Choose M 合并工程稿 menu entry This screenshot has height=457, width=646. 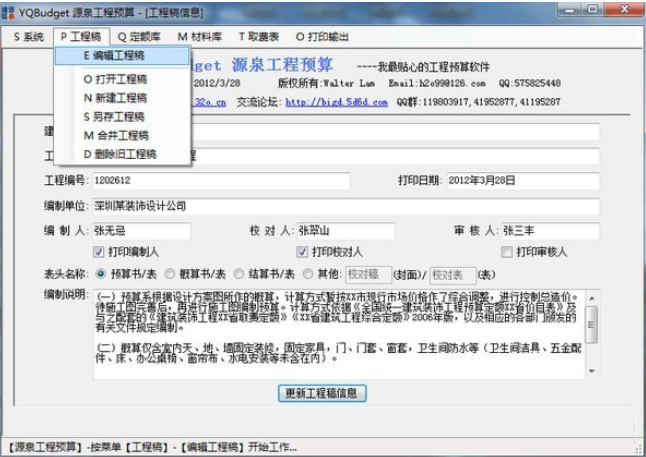122,135
